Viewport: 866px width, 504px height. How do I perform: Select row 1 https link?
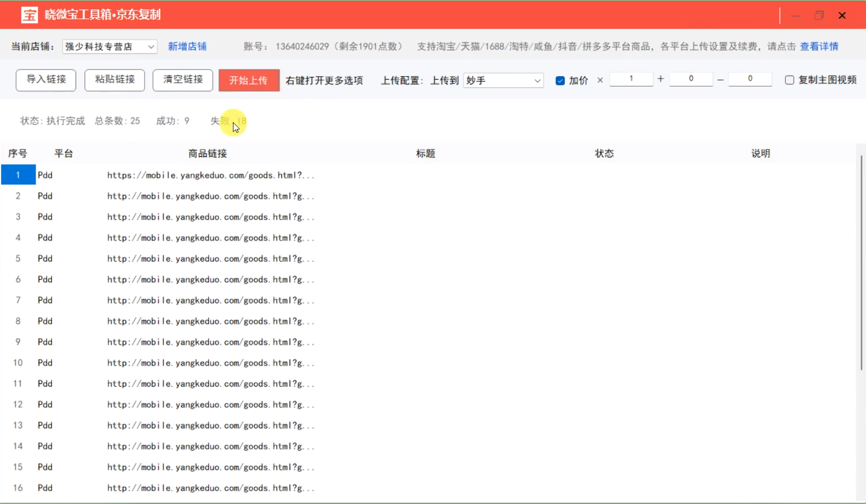coord(211,175)
